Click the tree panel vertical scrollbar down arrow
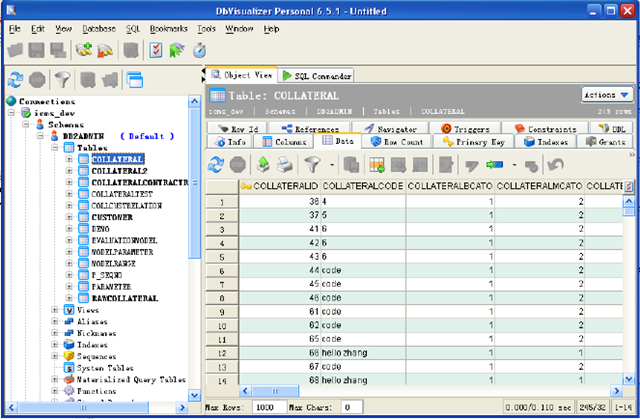The image size is (640, 419). click(x=195, y=395)
